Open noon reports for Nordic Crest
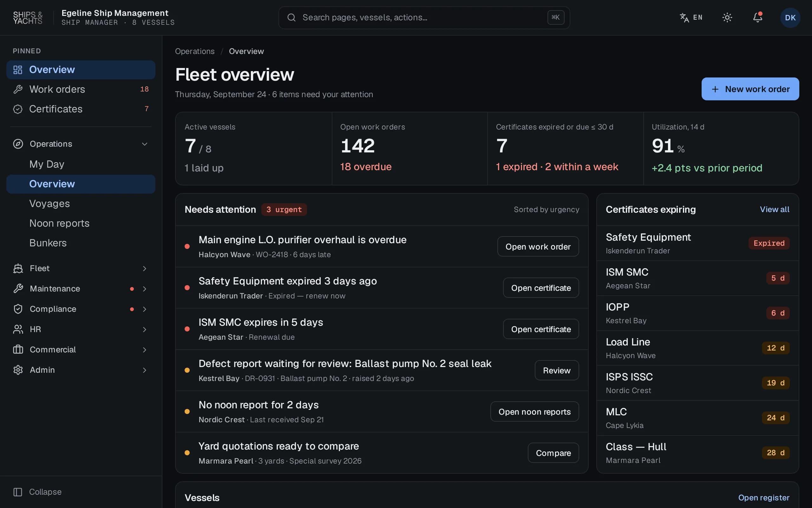 tap(534, 411)
